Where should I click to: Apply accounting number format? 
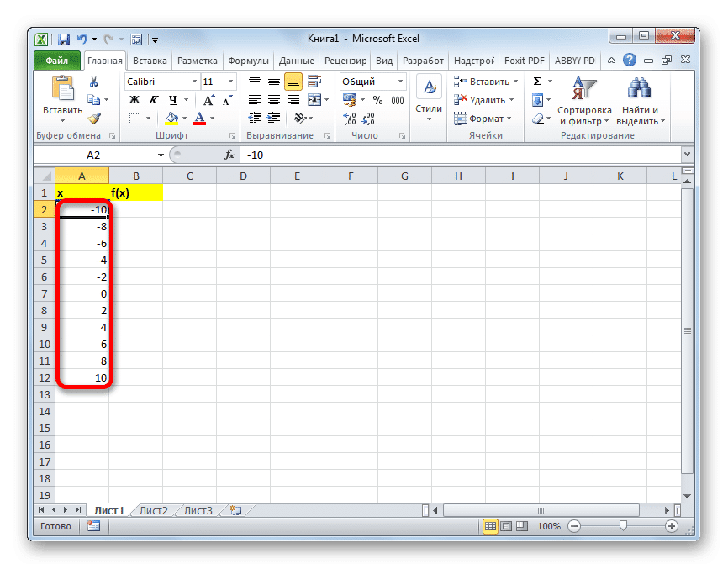click(x=349, y=100)
